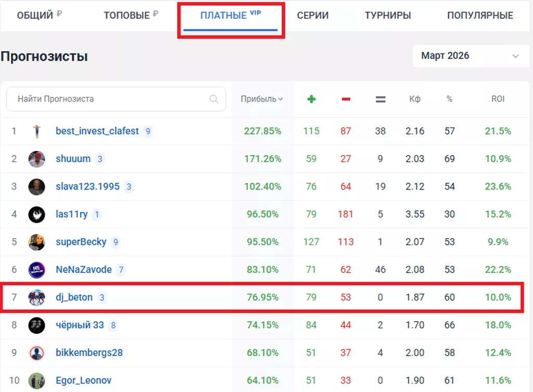Image resolution: width=533 pixels, height=392 pixels.
Task: Open dj_beton's profile link
Action: point(74,297)
